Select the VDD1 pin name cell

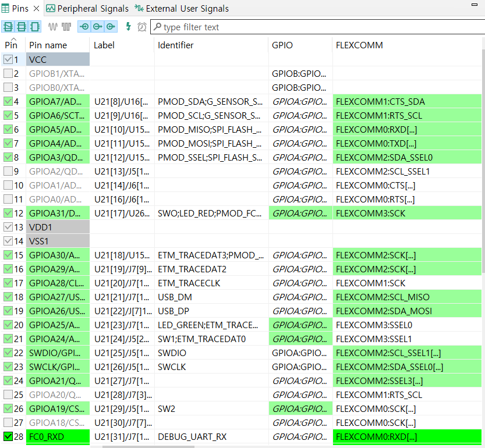tap(58, 227)
